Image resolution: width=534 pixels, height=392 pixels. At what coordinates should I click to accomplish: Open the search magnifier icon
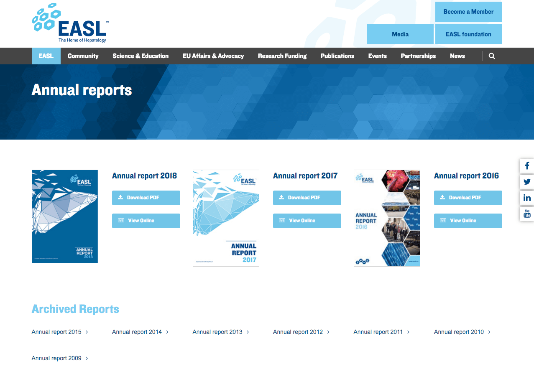coord(492,56)
